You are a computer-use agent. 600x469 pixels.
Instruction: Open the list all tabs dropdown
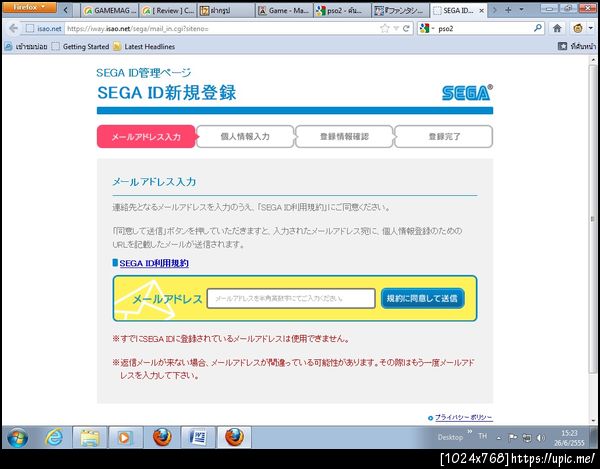pyautogui.click(x=522, y=10)
